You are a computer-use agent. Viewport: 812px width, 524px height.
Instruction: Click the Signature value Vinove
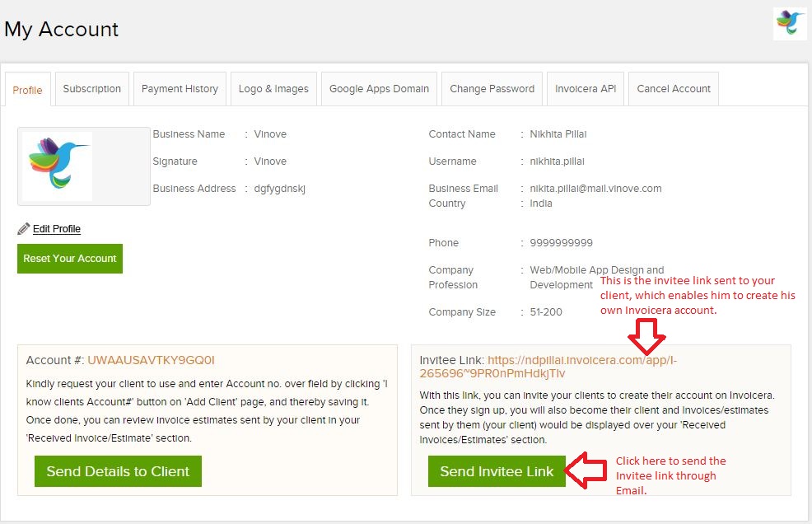pos(270,161)
